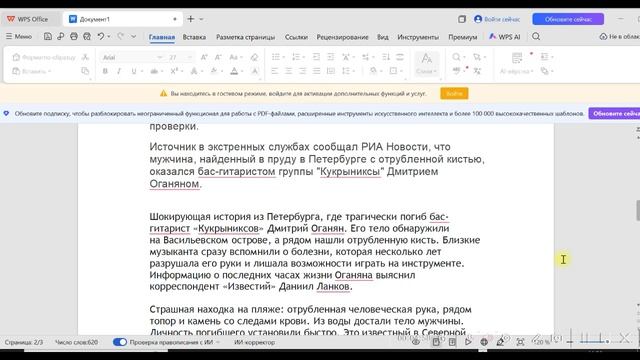Open the Change case Aa dropdown

pyautogui.click(x=236, y=58)
